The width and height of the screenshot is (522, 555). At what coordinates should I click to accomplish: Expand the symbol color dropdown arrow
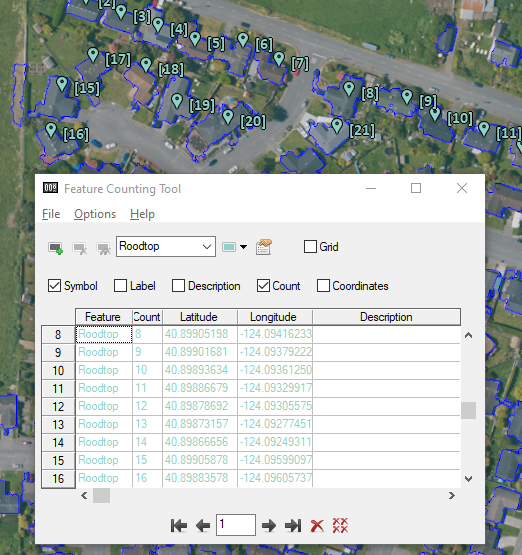pos(243,247)
